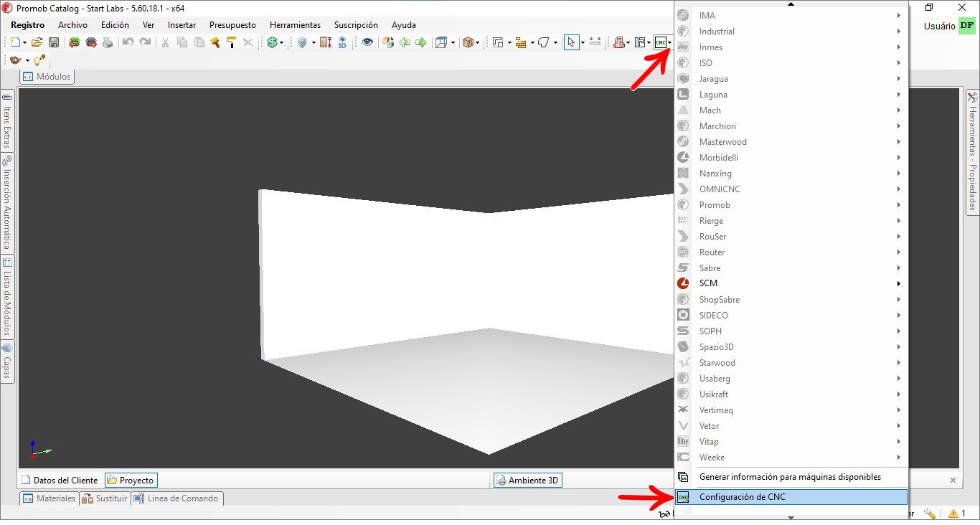The width and height of the screenshot is (980, 525).
Task: Expand the Morbidelli submenu
Action: click(791, 157)
